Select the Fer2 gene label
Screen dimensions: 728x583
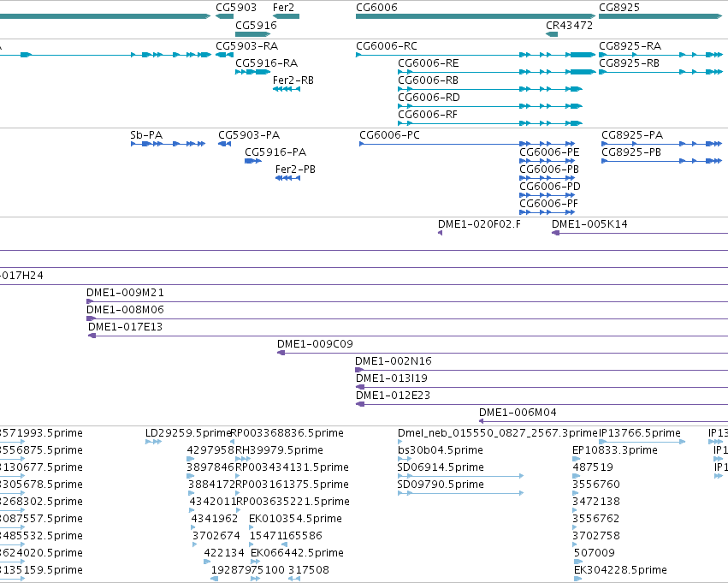click(x=283, y=8)
